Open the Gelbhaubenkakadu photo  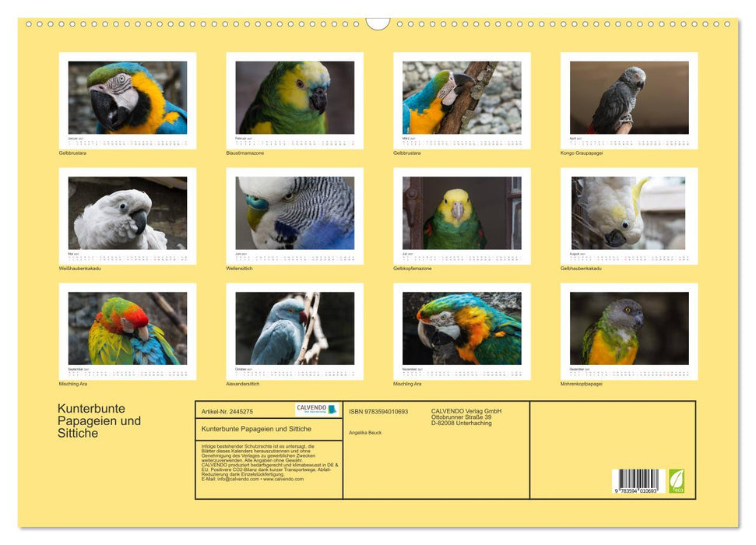629,213
